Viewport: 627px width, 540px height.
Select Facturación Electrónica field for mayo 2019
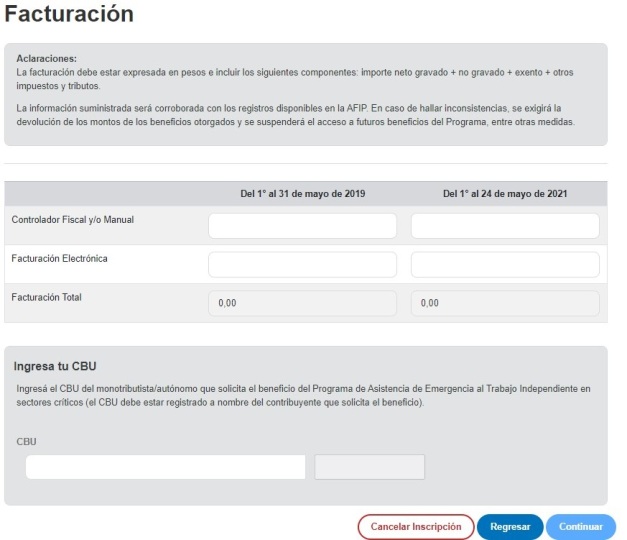pyautogui.click(x=303, y=264)
